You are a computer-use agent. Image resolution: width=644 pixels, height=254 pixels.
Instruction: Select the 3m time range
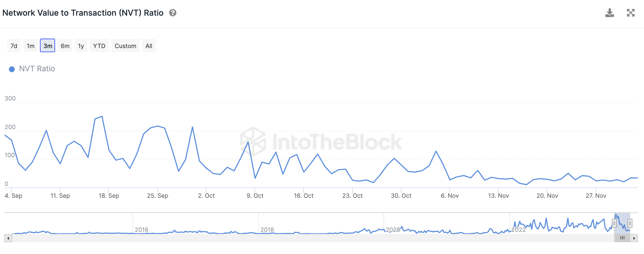pyautogui.click(x=48, y=46)
